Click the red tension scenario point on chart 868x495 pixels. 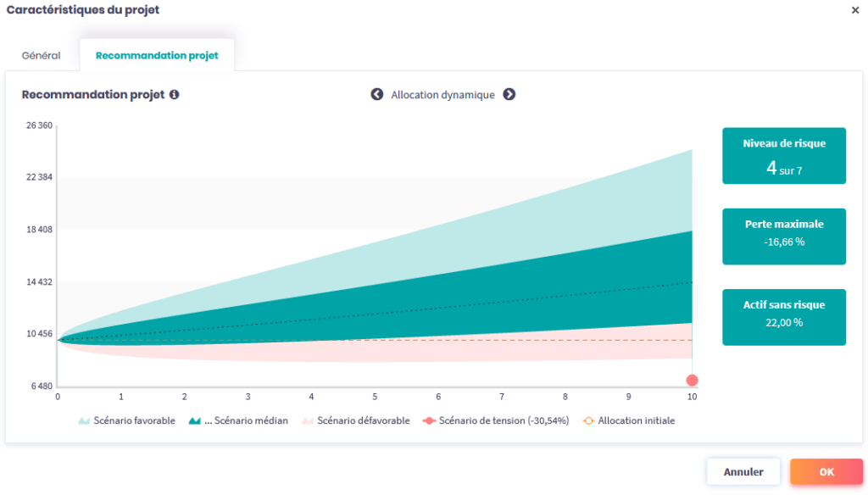tap(692, 381)
